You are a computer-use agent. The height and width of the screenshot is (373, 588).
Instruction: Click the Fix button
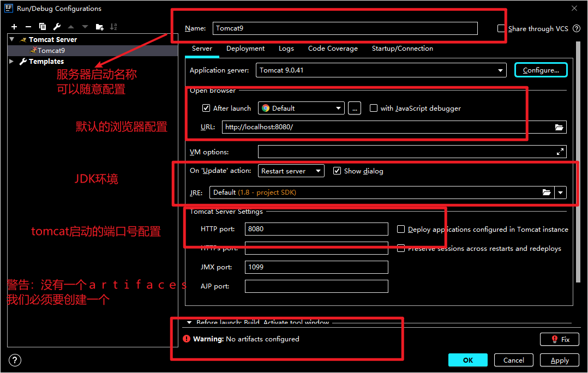pyautogui.click(x=560, y=339)
